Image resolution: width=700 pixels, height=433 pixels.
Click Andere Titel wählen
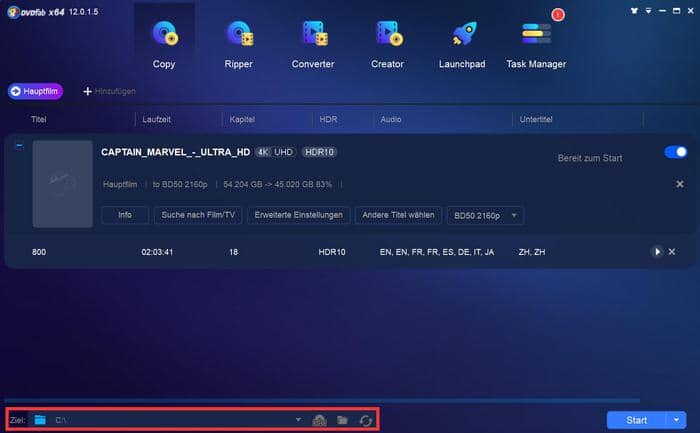[398, 215]
